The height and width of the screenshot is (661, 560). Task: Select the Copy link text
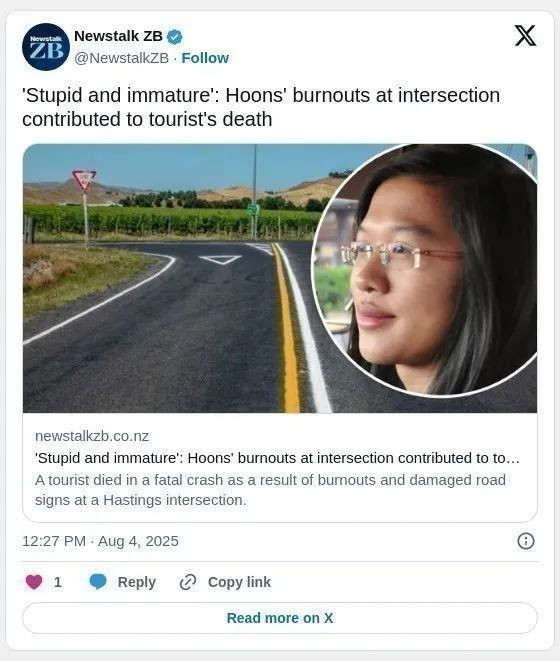pyautogui.click(x=239, y=582)
